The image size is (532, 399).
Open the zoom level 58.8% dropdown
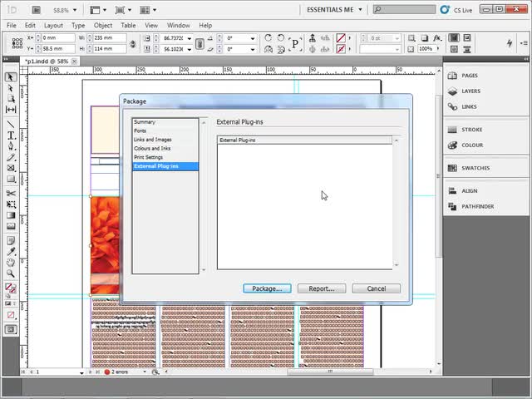click(75, 10)
